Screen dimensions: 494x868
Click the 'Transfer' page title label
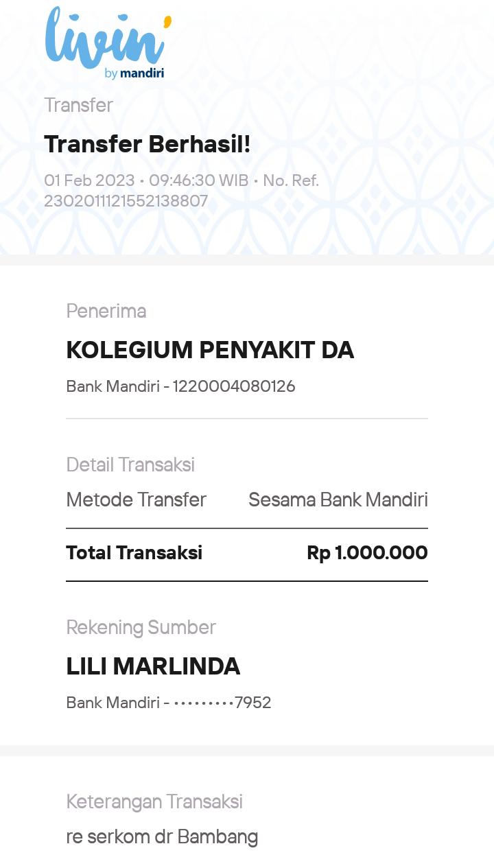coord(78,105)
